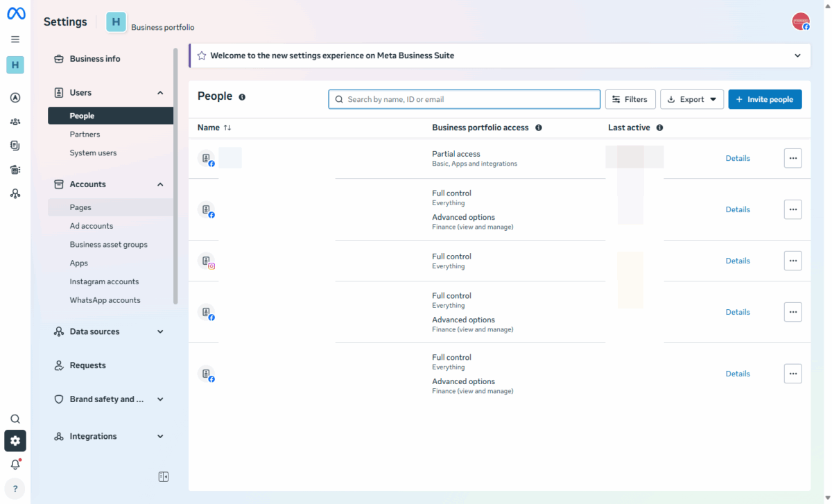Click the Invite people button
Image resolution: width=832 pixels, height=504 pixels.
tap(765, 99)
